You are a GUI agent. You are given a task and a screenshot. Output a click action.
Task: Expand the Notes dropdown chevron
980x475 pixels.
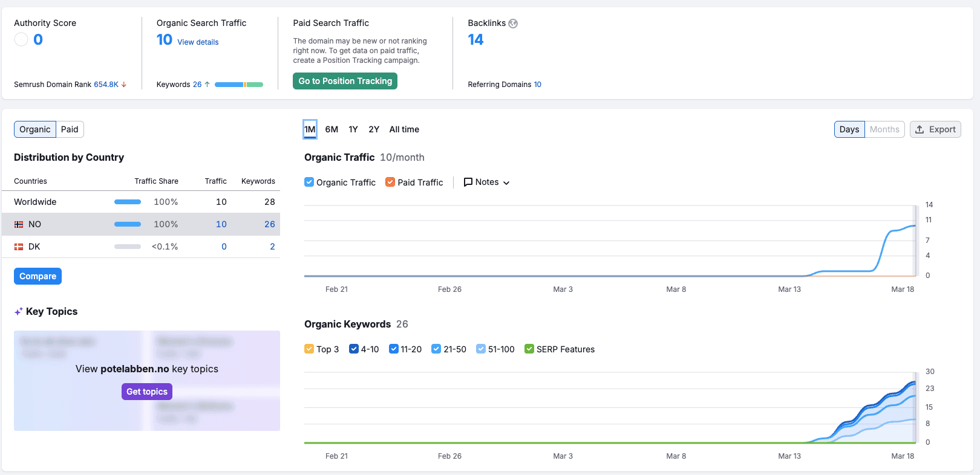tap(506, 183)
